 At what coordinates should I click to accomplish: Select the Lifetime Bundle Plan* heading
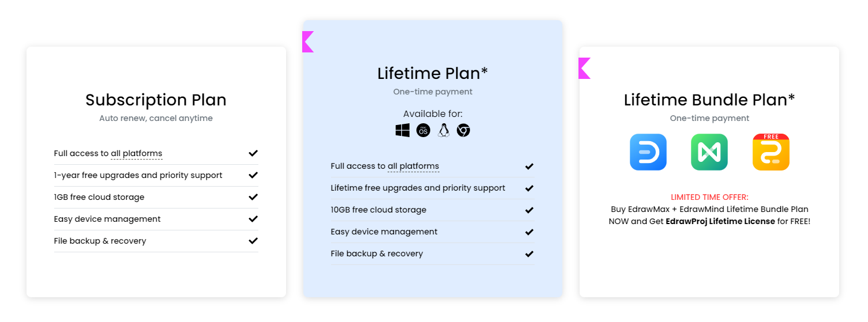coord(709,100)
